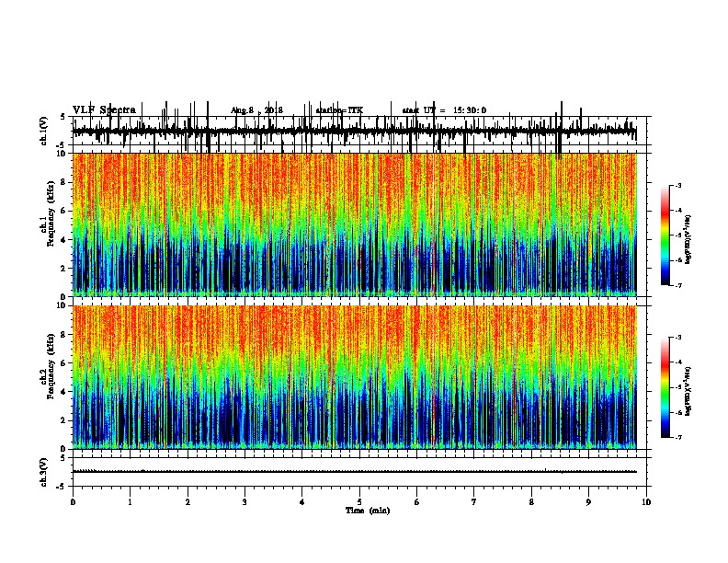Click the ch.1 "Frequency (kHz)" axis label
728x563 pixels.
click(51, 213)
